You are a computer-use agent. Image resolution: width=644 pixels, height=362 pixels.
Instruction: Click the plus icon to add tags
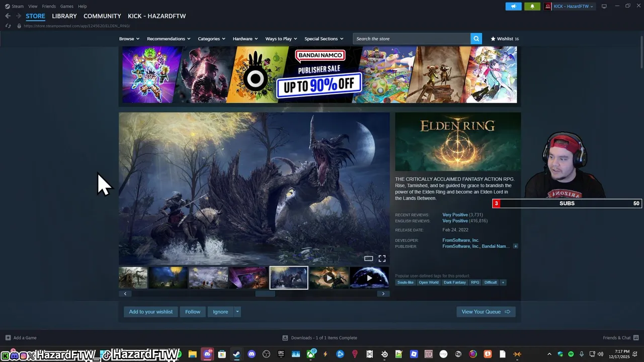pos(503,283)
